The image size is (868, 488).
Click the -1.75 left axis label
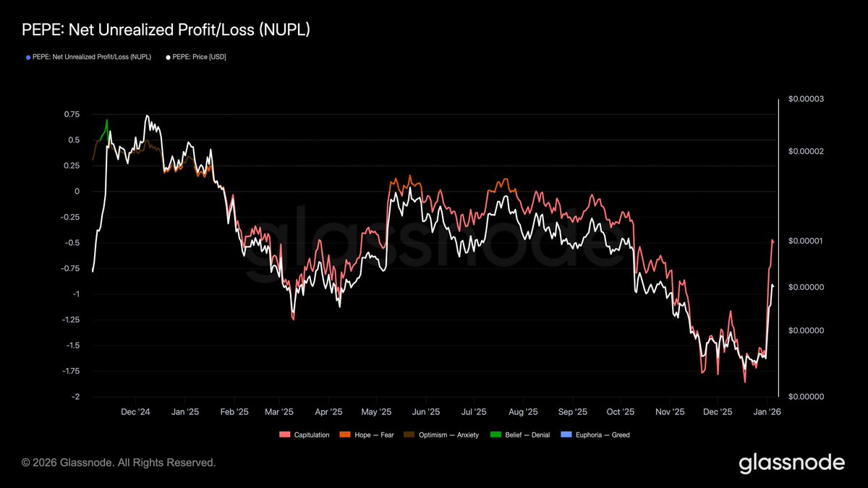coord(70,371)
